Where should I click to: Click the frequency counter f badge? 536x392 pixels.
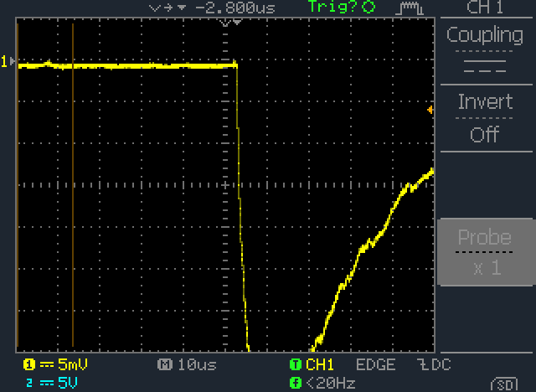tap(295, 383)
